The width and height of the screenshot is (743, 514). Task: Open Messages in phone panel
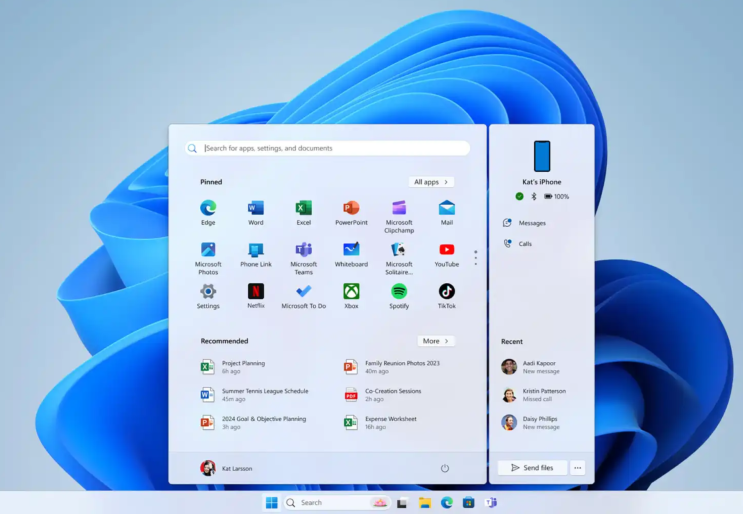[525, 223]
